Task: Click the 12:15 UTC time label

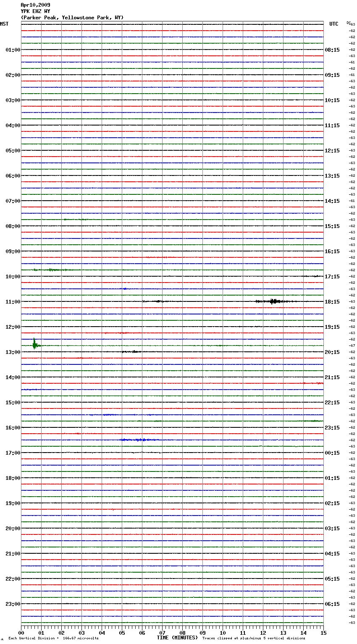Action: click(x=332, y=151)
